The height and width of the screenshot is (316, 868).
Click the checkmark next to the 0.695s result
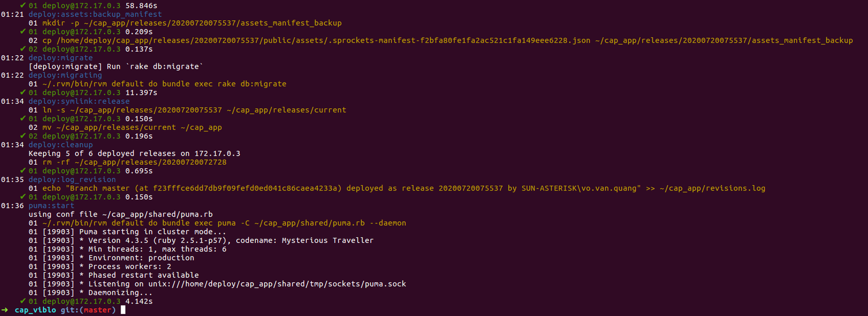(23, 170)
